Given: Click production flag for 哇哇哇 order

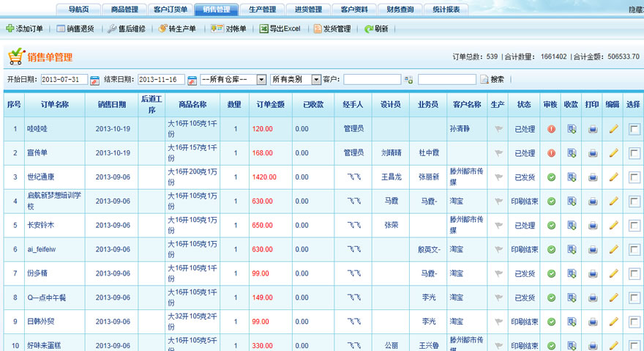Looking at the screenshot, I should [498, 129].
